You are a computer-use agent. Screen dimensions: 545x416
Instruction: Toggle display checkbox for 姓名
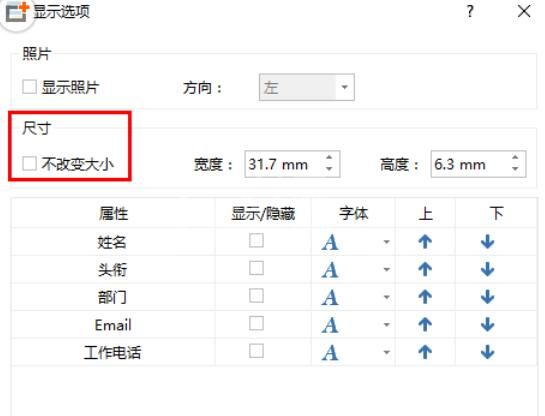point(257,240)
